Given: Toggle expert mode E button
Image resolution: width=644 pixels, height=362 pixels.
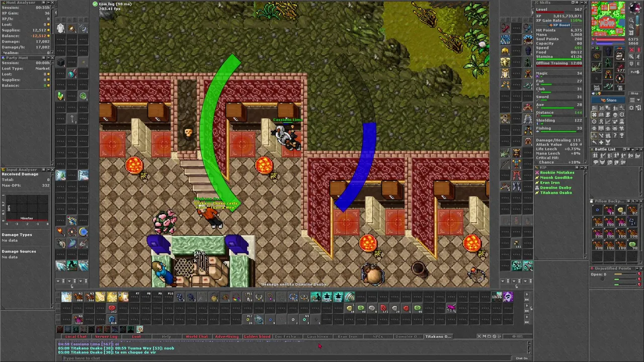Looking at the screenshot, I should coord(638,64).
